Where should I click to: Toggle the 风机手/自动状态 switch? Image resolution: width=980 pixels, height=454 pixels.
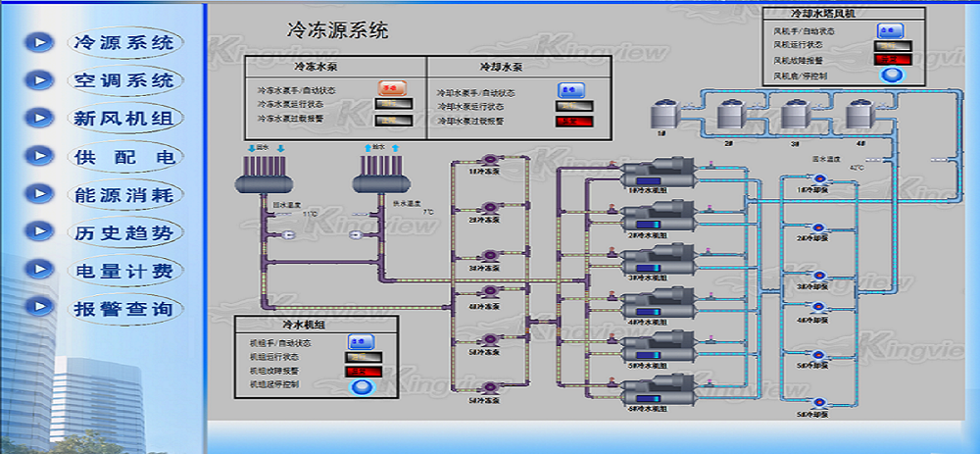[x=891, y=31]
